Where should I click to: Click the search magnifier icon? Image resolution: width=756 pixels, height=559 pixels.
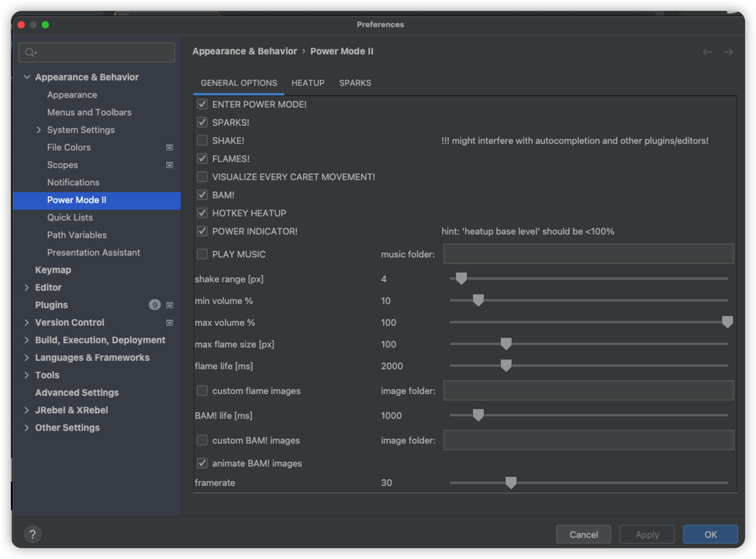click(31, 53)
